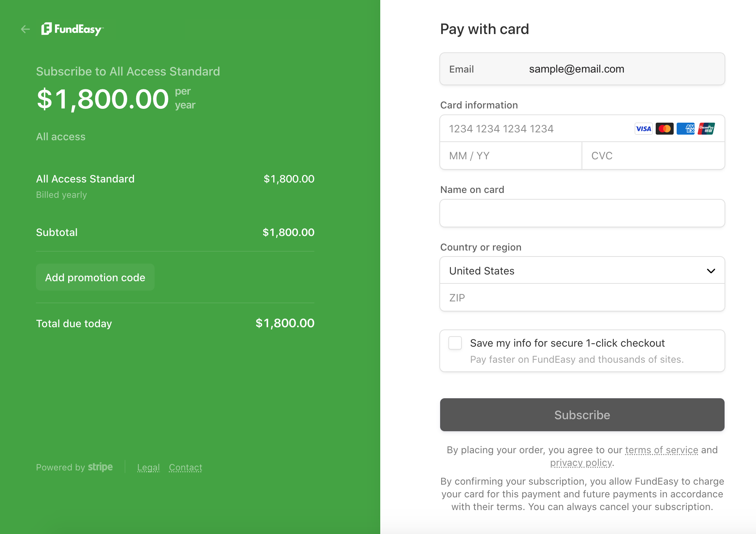Click the Stripe logo in footer

tap(100, 467)
